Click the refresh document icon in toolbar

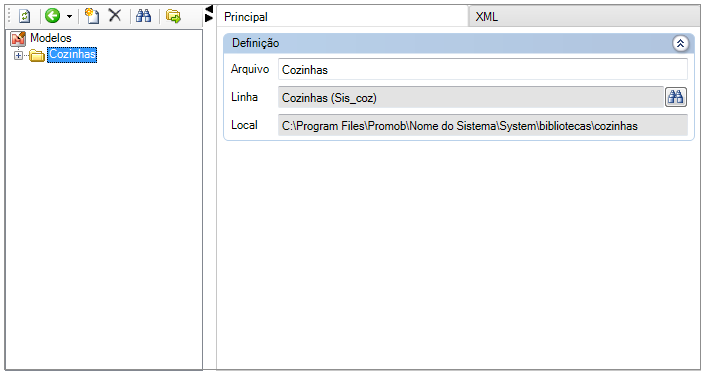[x=24, y=16]
